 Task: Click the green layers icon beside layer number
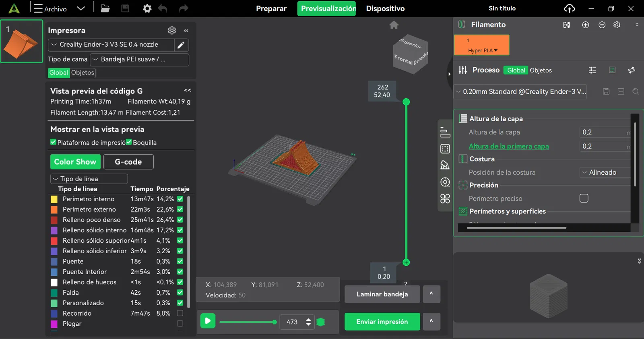click(x=321, y=322)
